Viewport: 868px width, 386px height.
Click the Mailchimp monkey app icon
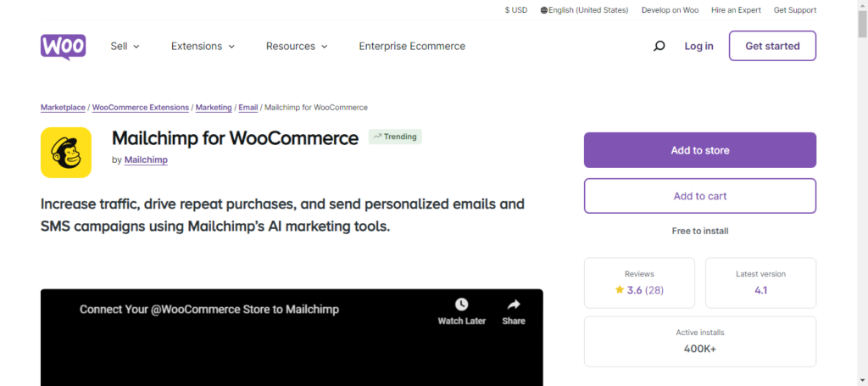click(66, 153)
